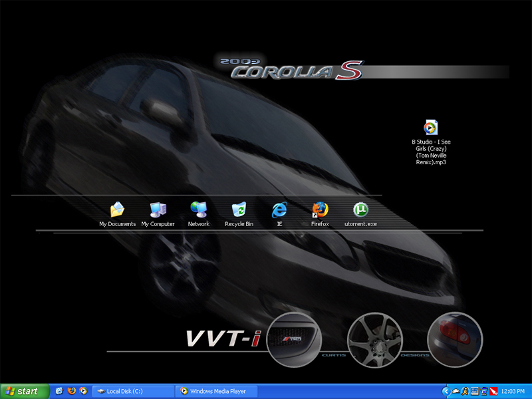The width and height of the screenshot is (532, 399).
Task: Click the Recycle Bin label text
Action: click(239, 224)
